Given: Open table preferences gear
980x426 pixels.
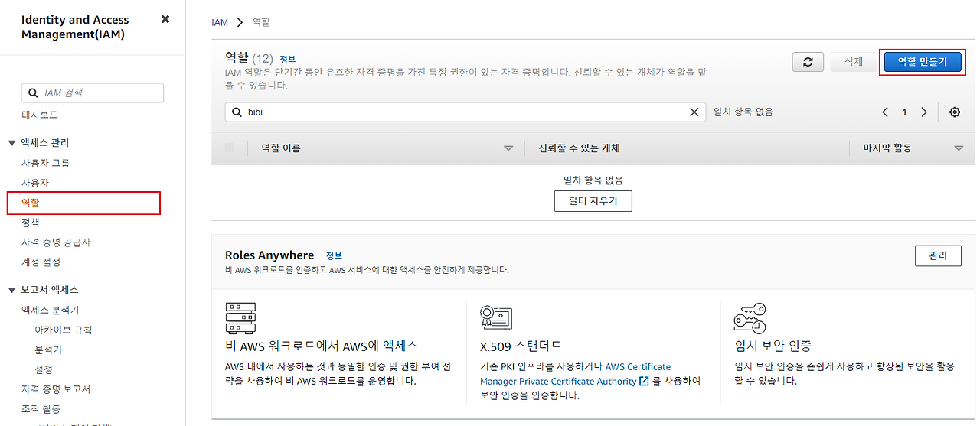Looking at the screenshot, I should click(955, 112).
